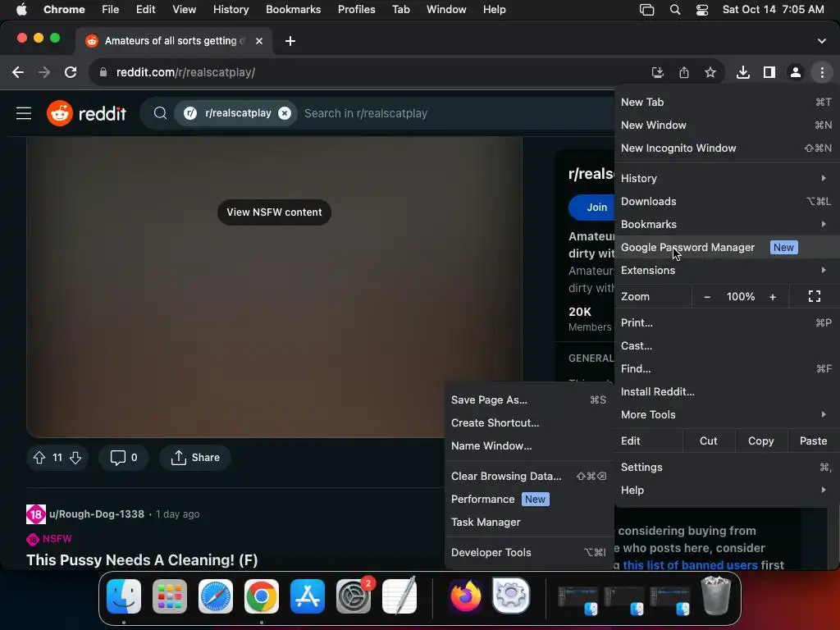Open u/Rough-Dog-1338 profile link
Screen dimensions: 840x630
click(x=97, y=514)
